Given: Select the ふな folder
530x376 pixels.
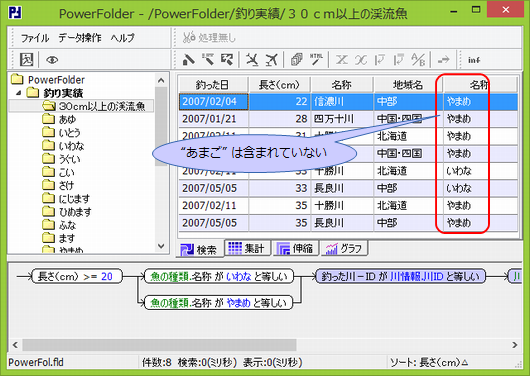Looking at the screenshot, I should pyautogui.click(x=59, y=225).
